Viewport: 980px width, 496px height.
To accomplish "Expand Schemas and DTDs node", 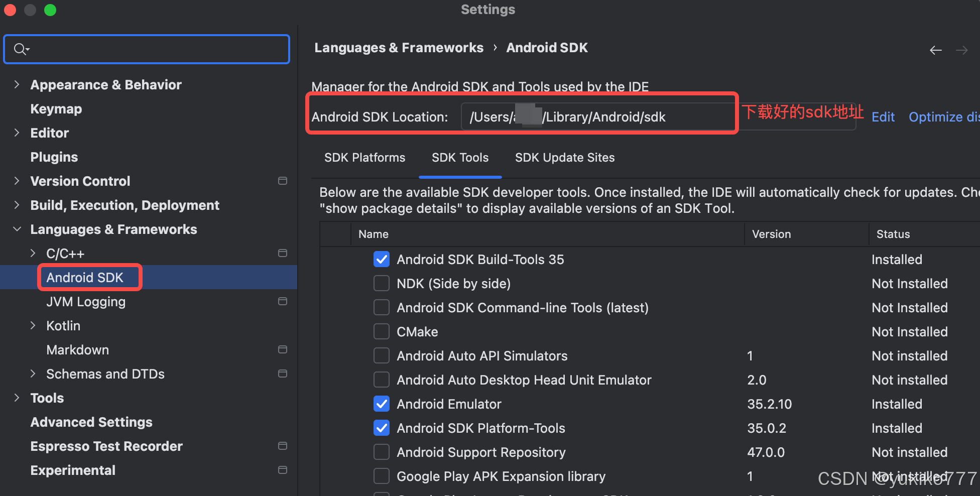I will click(x=33, y=374).
